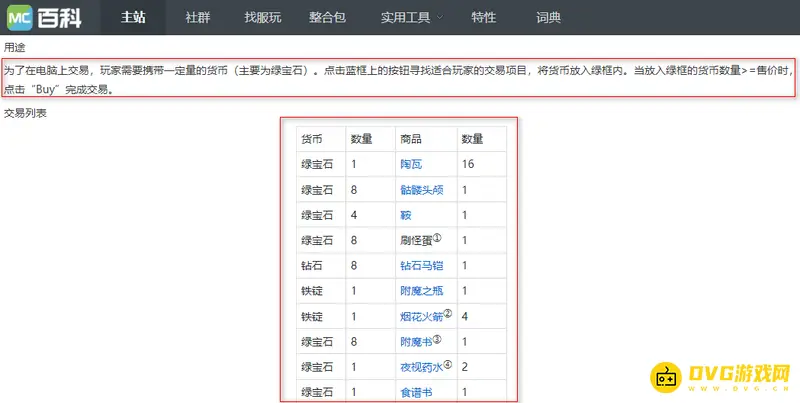Click the MC百科 site logo

(43, 17)
